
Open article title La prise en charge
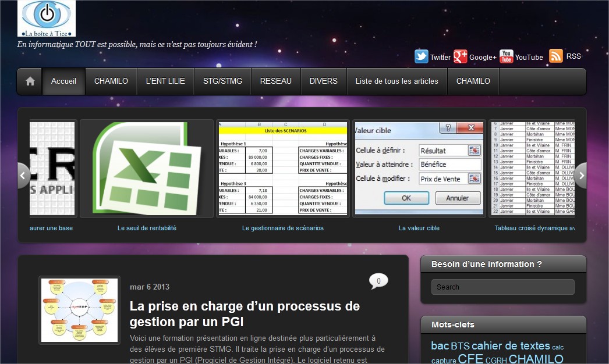pyautogui.click(x=245, y=313)
